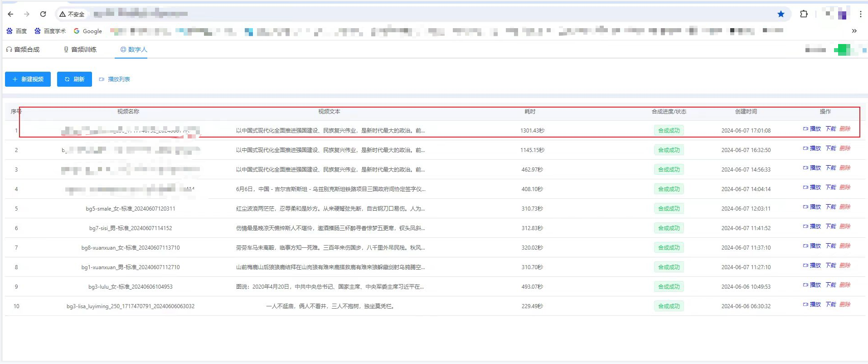The width and height of the screenshot is (868, 364).
Task: Select video name bg8-xuanxuan_女-标准_20240607113710
Action: (x=131, y=248)
